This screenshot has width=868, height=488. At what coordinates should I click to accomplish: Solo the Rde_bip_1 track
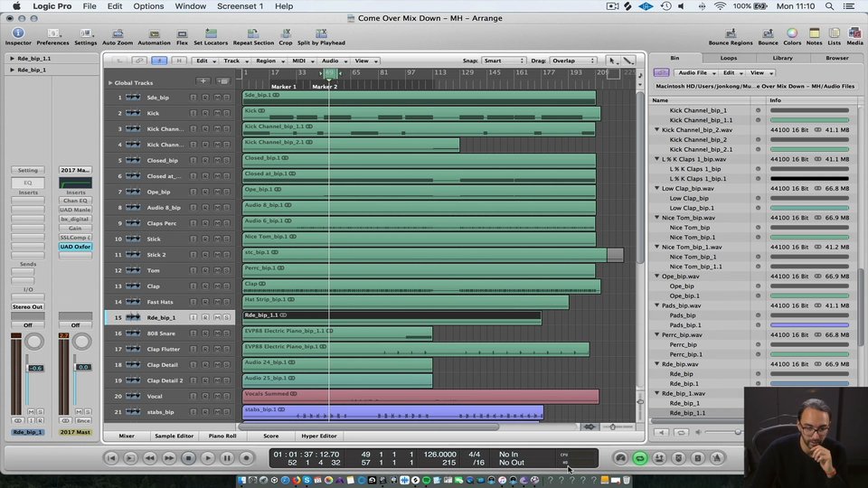226,317
